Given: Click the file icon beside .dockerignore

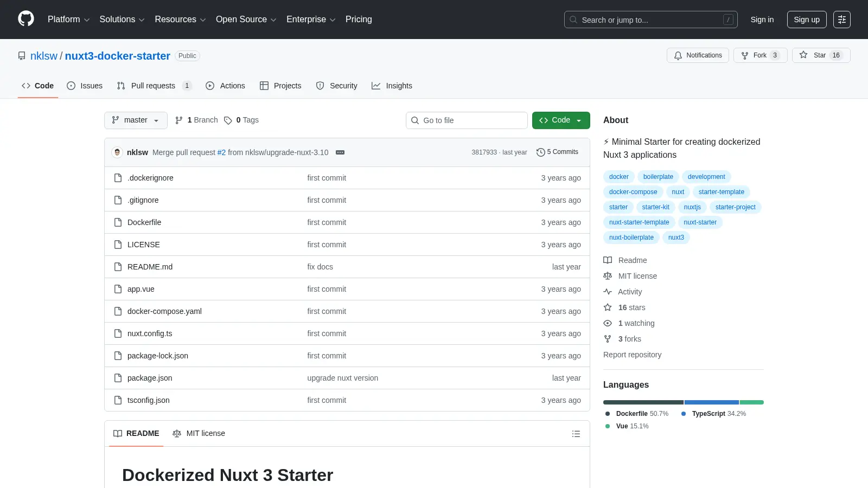Looking at the screenshot, I should 118,178.
